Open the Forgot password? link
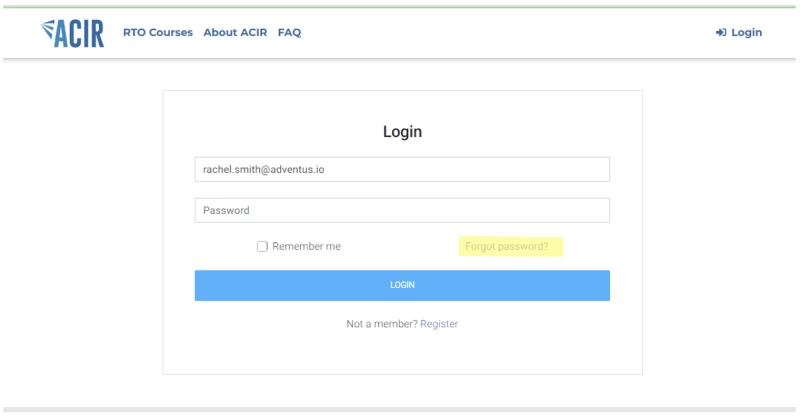 (x=507, y=247)
